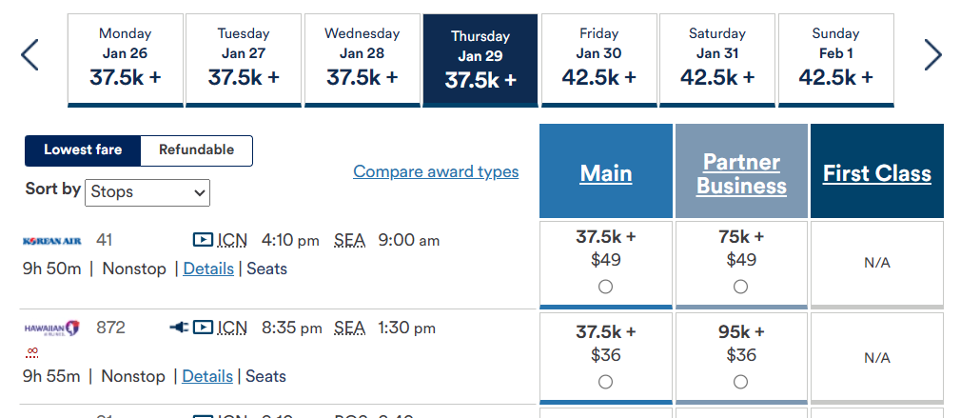Select Main 37.5k fare for Hawaiian flight
Screen dimensions: 980x418
coord(605,382)
